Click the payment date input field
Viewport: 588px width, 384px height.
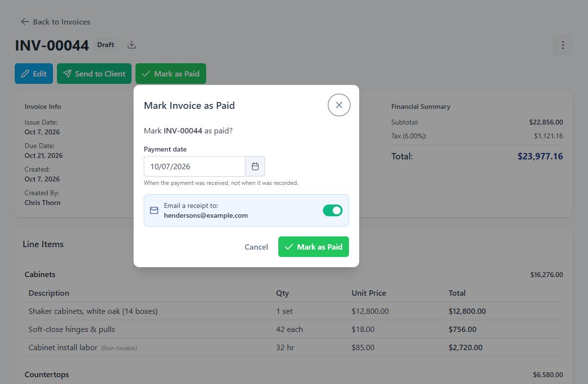(194, 166)
